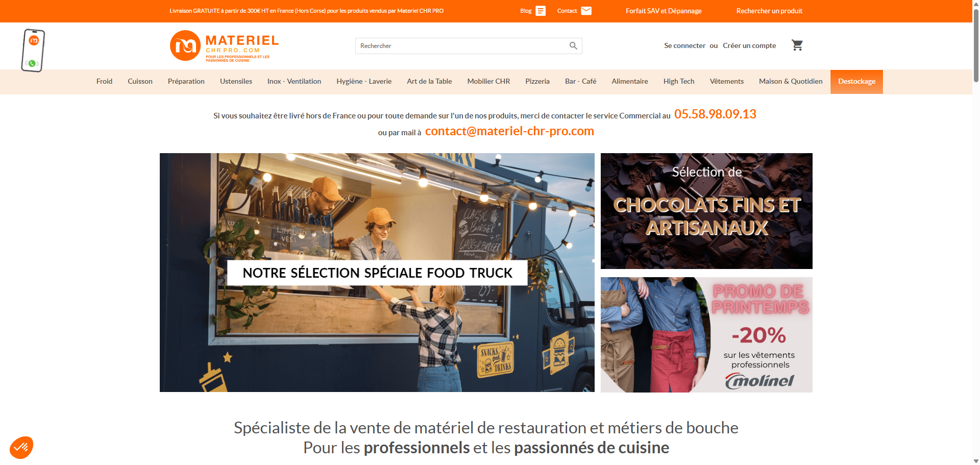Click the Forfait SAV et Dépannage link

pyautogui.click(x=664, y=11)
